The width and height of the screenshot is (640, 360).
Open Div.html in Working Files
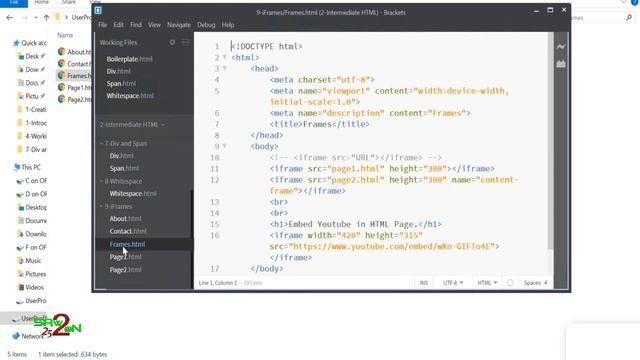[118, 71]
